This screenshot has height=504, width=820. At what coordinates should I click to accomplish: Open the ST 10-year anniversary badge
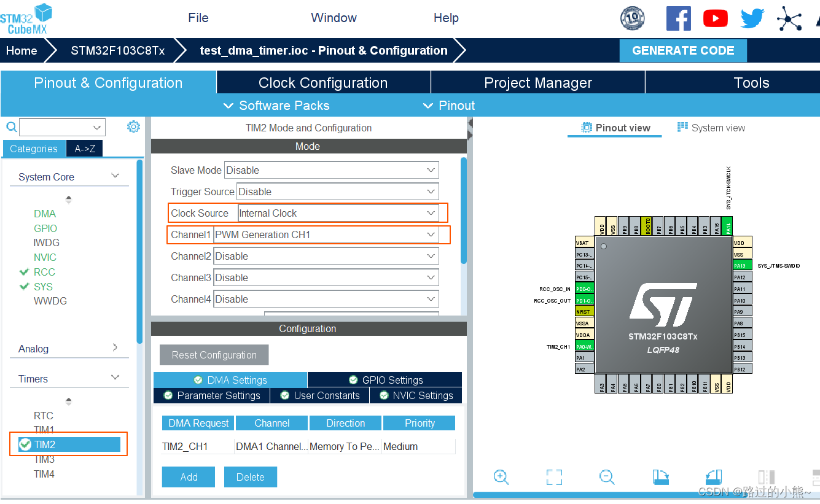coord(632,18)
